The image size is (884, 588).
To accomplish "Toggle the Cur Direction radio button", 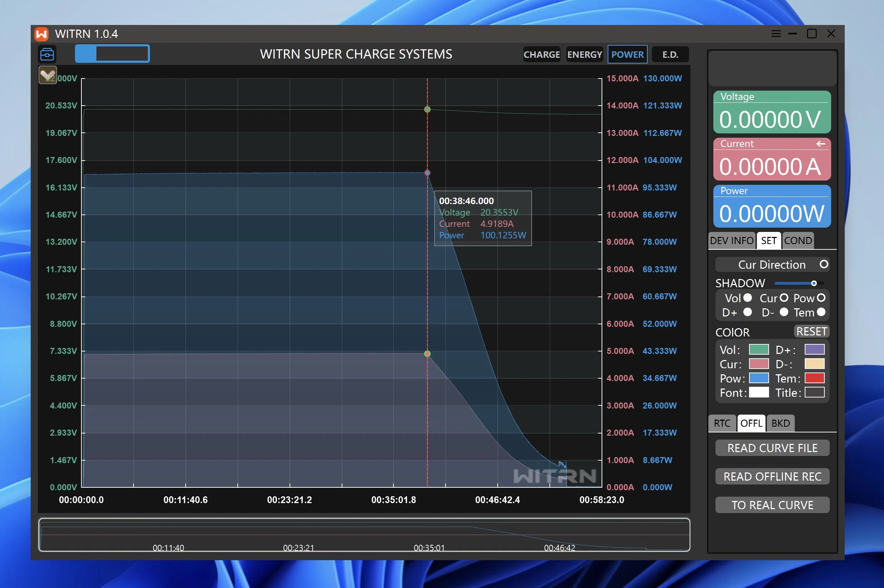I will point(824,264).
